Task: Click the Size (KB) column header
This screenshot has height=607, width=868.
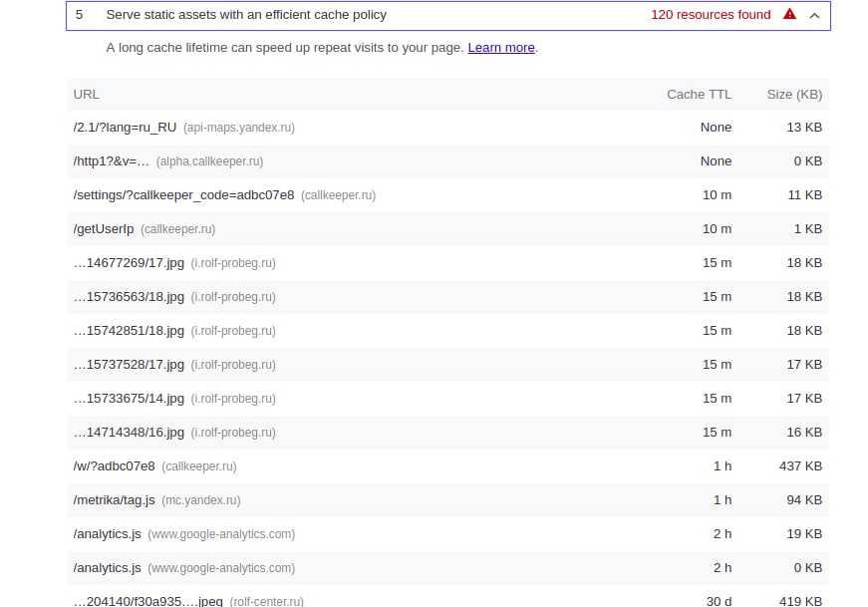Action: coord(794,95)
